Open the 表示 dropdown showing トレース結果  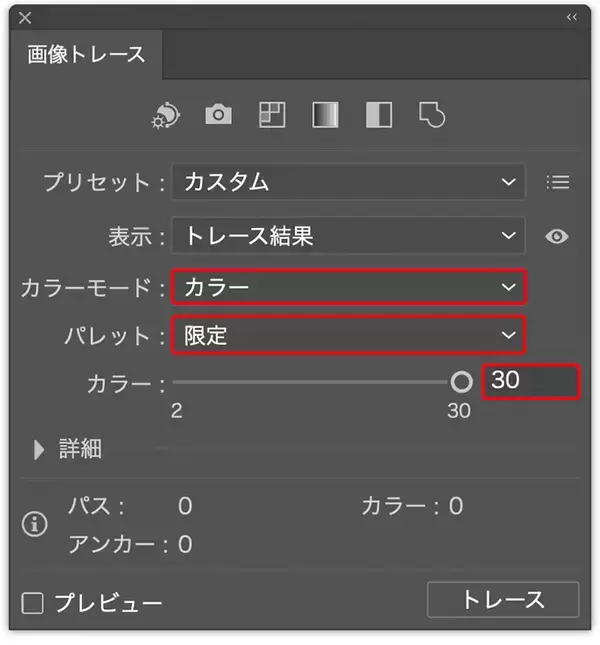coord(348,236)
